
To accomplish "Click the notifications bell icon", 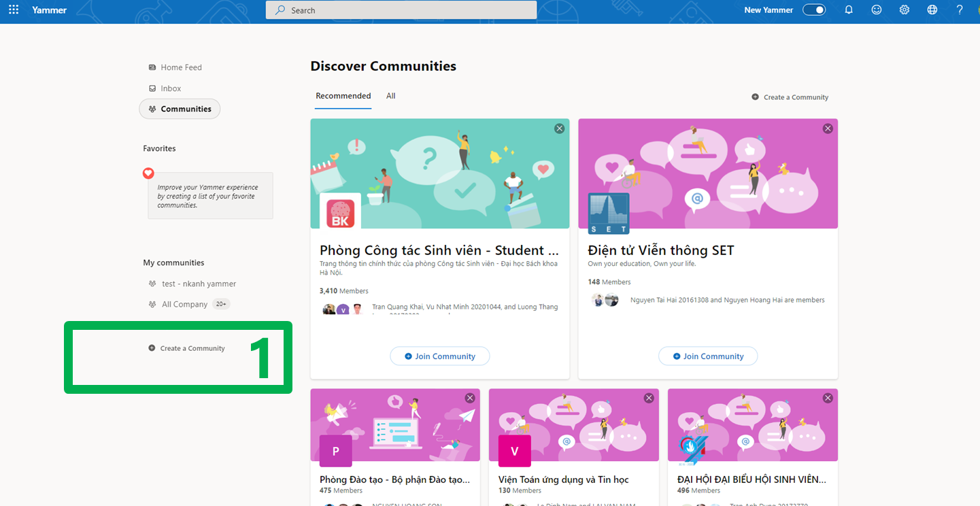I will click(x=849, y=10).
